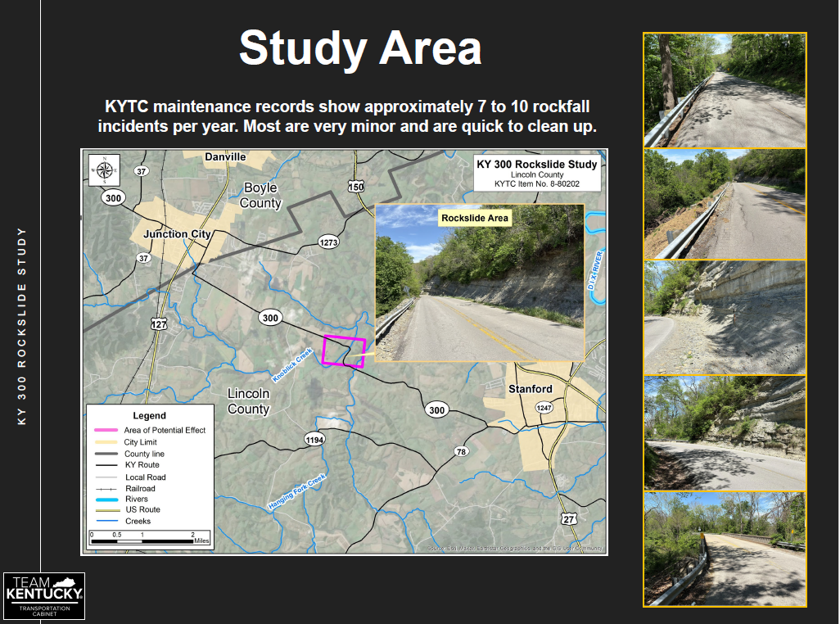Image resolution: width=840 pixels, height=624 pixels.
Task: Click the 'Knoblick Creek' label
Action: pos(292,364)
